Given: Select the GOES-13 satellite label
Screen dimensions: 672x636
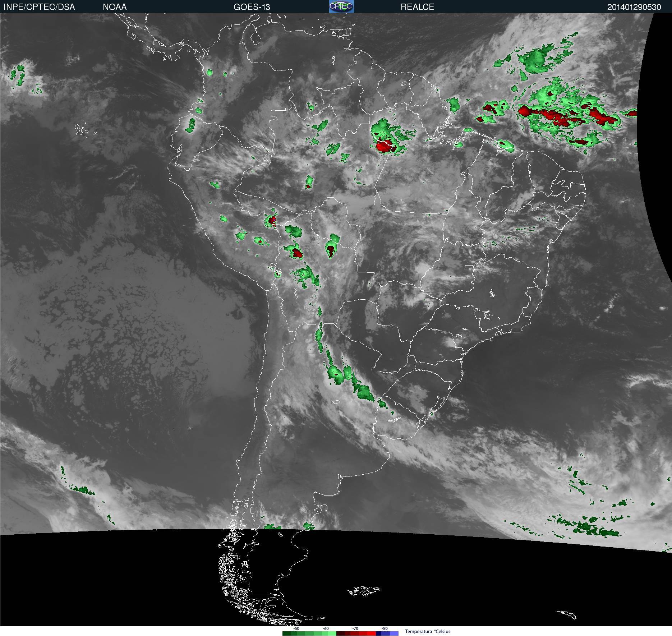Looking at the screenshot, I should 252,7.
